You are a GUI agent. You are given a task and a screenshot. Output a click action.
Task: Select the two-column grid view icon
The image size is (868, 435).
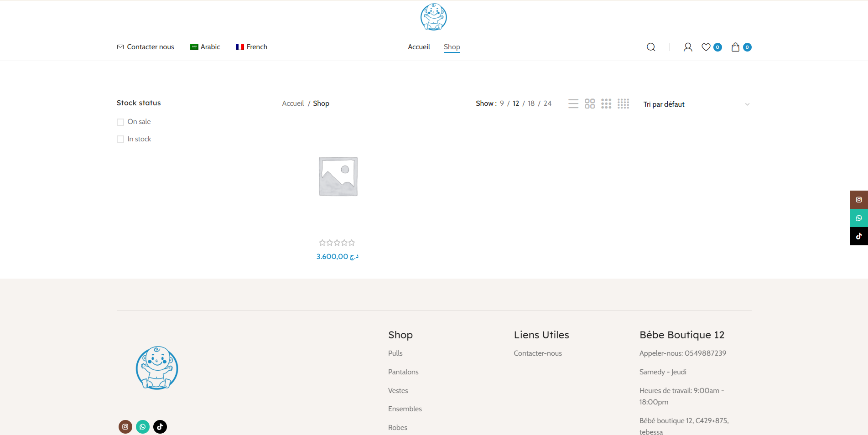590,104
